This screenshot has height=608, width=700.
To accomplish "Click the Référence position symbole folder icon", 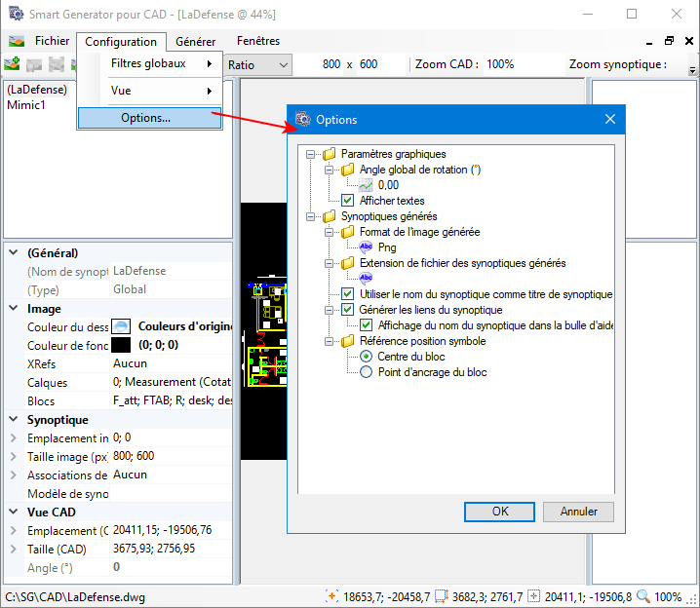I will pos(347,342).
